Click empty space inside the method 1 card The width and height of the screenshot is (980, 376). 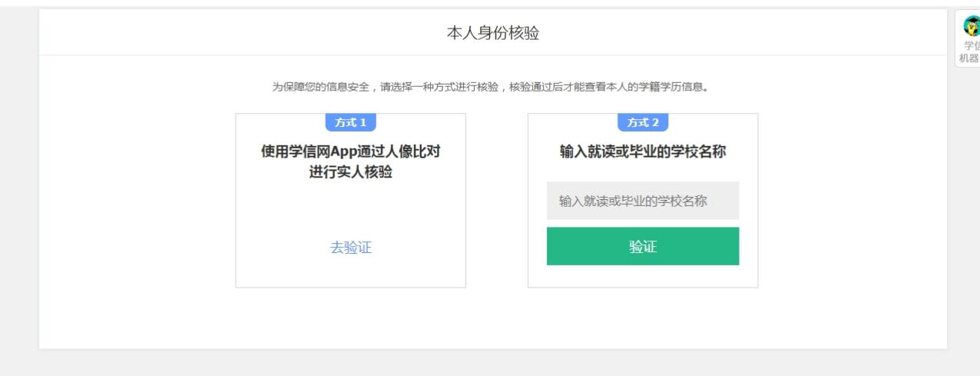pos(351,209)
